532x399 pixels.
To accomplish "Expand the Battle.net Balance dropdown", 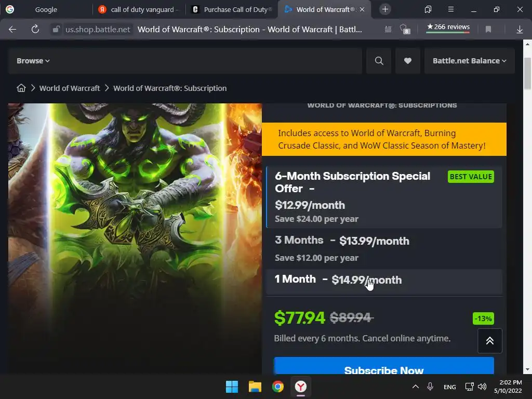I will [x=469, y=61].
